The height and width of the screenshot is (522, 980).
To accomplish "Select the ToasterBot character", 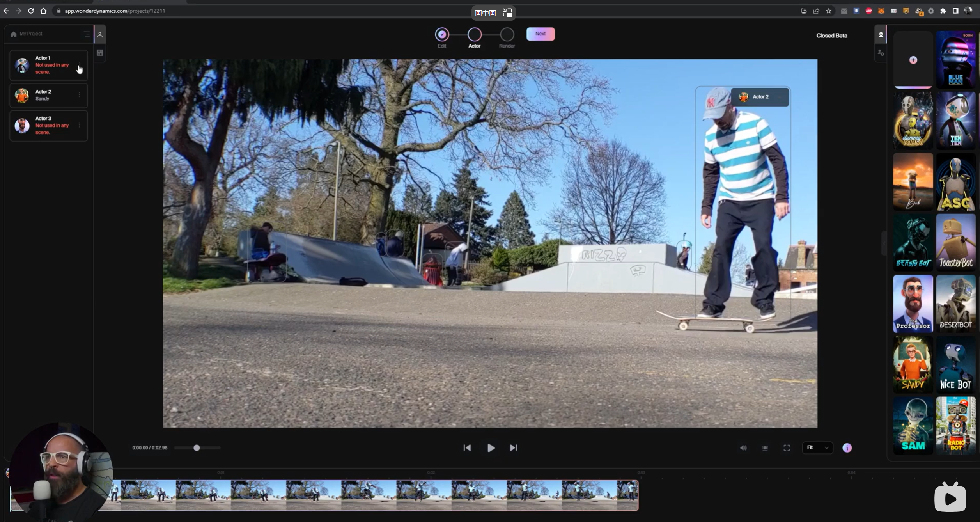I will pos(955,242).
